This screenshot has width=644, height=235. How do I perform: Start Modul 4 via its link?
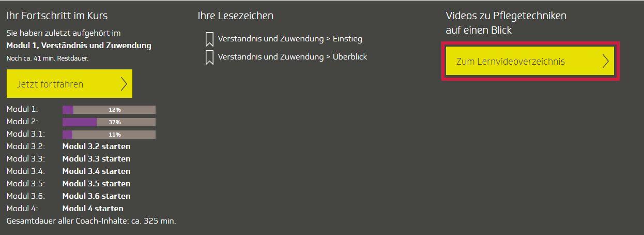93,209
